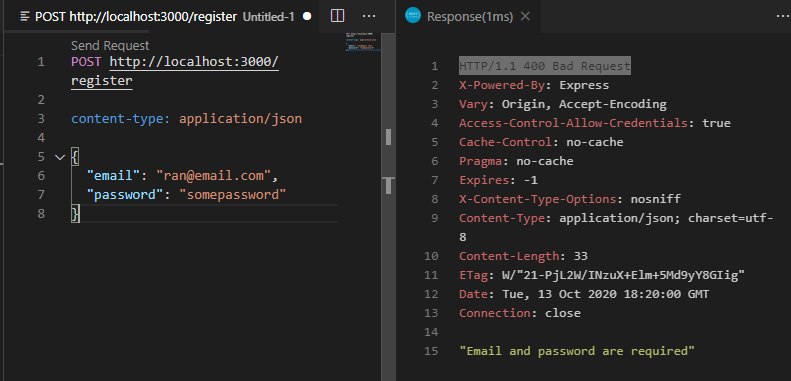Click the Pragma: no-cache line
Screen dimensions: 791x381
516,161
